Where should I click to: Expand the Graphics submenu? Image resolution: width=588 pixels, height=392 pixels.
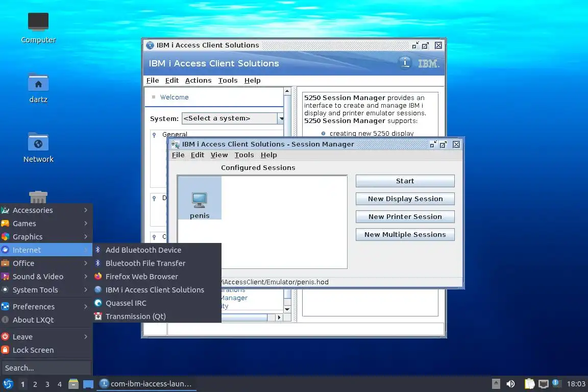tap(46, 237)
